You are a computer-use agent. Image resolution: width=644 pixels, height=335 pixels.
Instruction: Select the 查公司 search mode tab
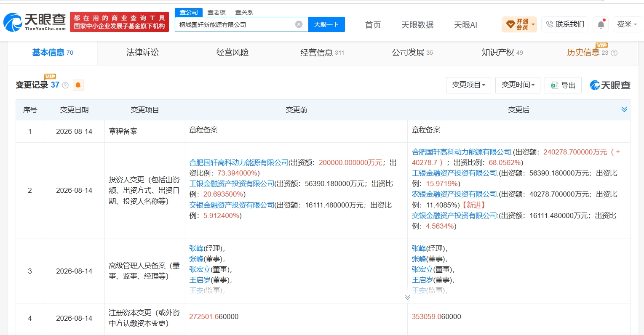pyautogui.click(x=189, y=12)
